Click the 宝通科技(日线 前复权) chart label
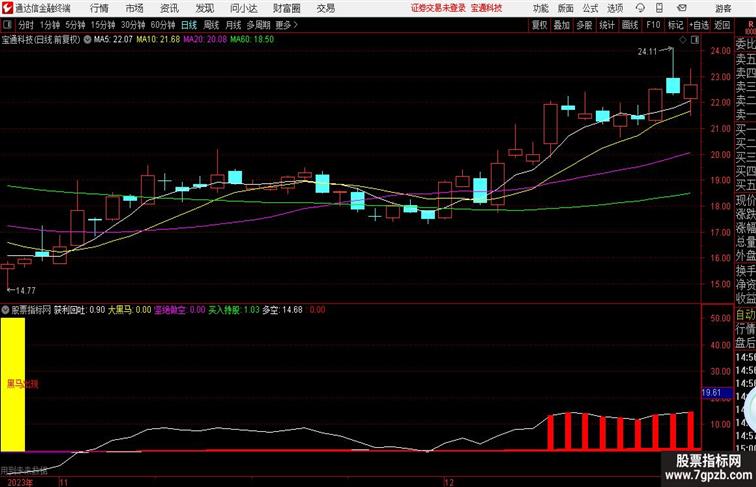 (41, 40)
